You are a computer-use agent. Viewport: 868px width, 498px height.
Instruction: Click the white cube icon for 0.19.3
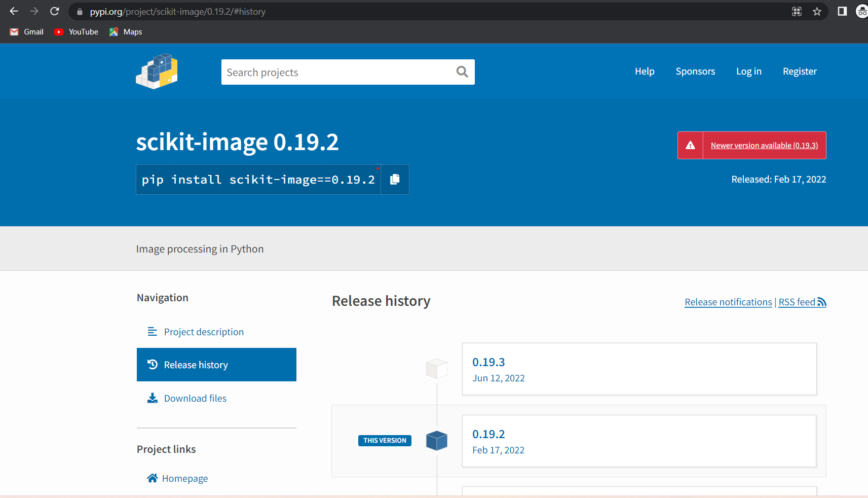tap(437, 369)
